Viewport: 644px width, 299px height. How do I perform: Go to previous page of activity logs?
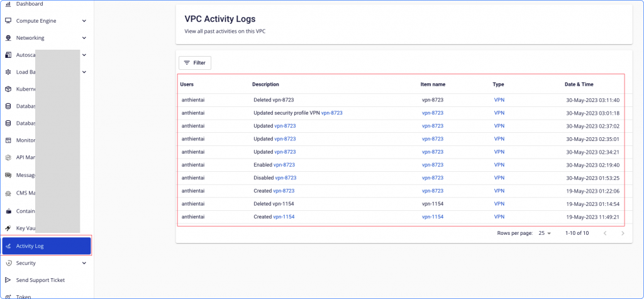coord(605,233)
